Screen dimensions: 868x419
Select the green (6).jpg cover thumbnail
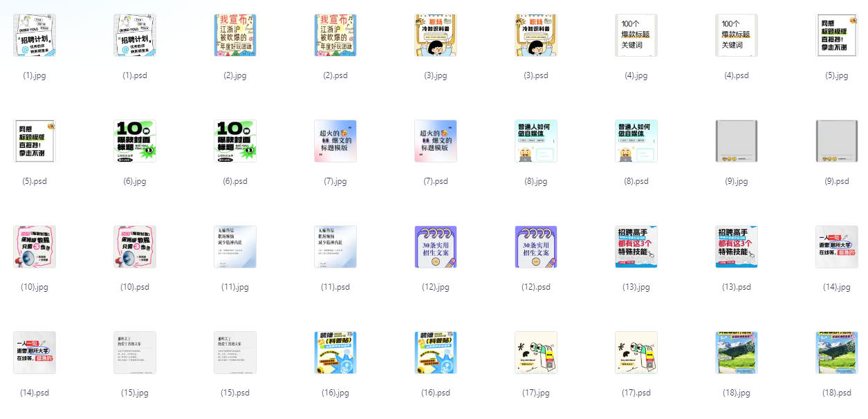pos(135,141)
